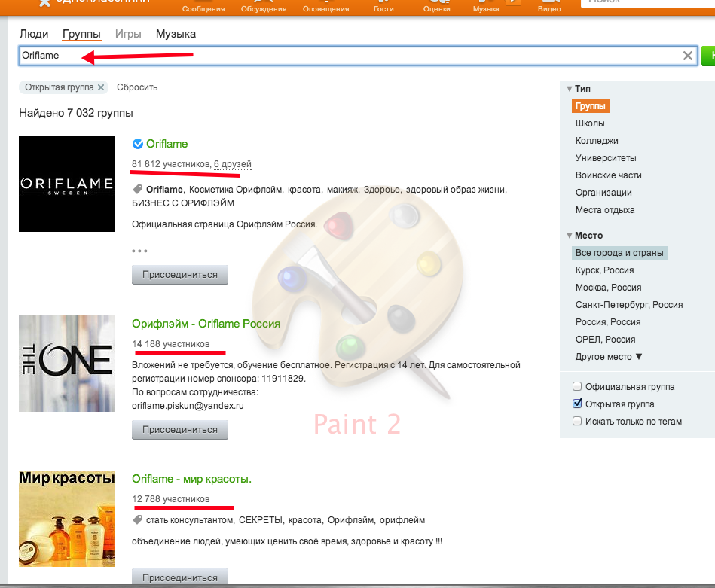Filter by Россия, Россия
This screenshot has width=715, height=588.
[x=608, y=322]
